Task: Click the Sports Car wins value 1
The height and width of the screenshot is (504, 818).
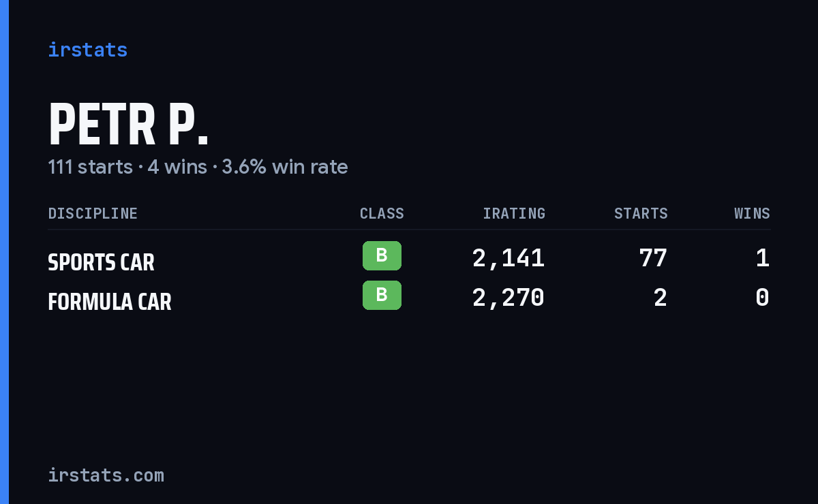Action: pyautogui.click(x=763, y=258)
